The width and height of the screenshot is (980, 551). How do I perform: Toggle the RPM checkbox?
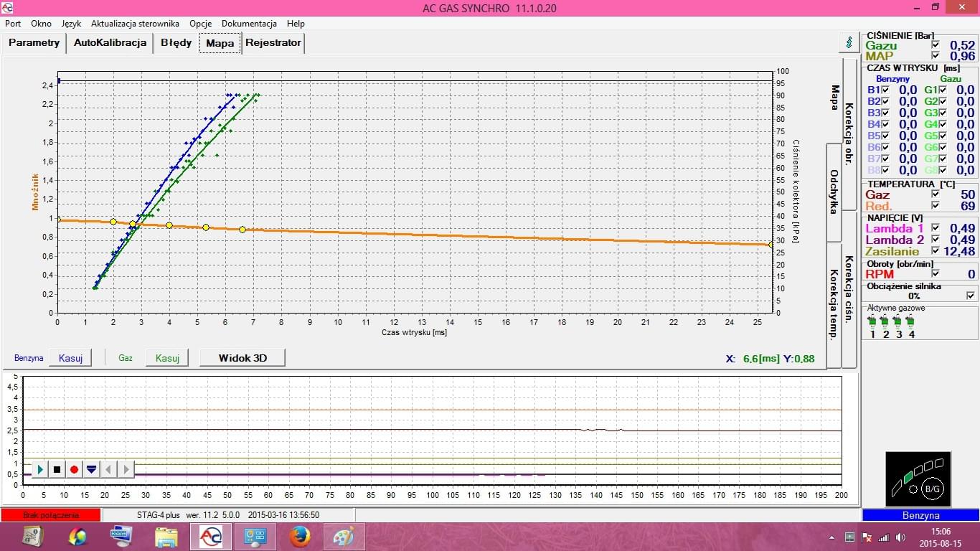click(935, 273)
